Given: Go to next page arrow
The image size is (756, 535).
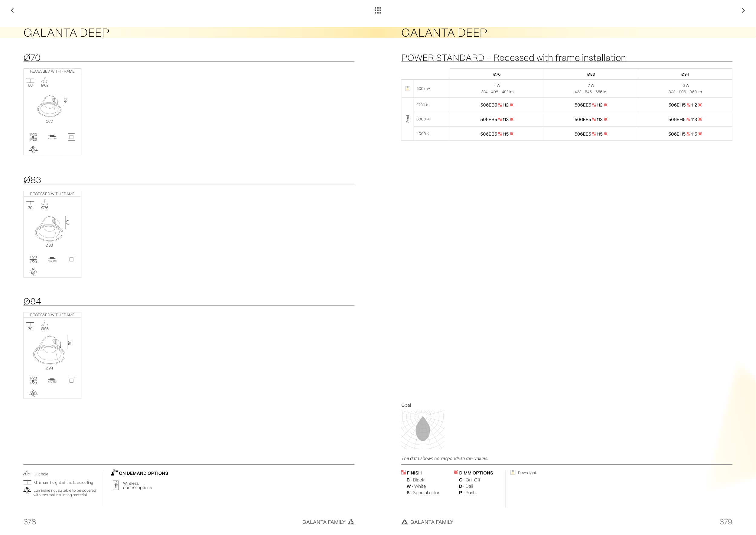Looking at the screenshot, I should click(x=743, y=11).
